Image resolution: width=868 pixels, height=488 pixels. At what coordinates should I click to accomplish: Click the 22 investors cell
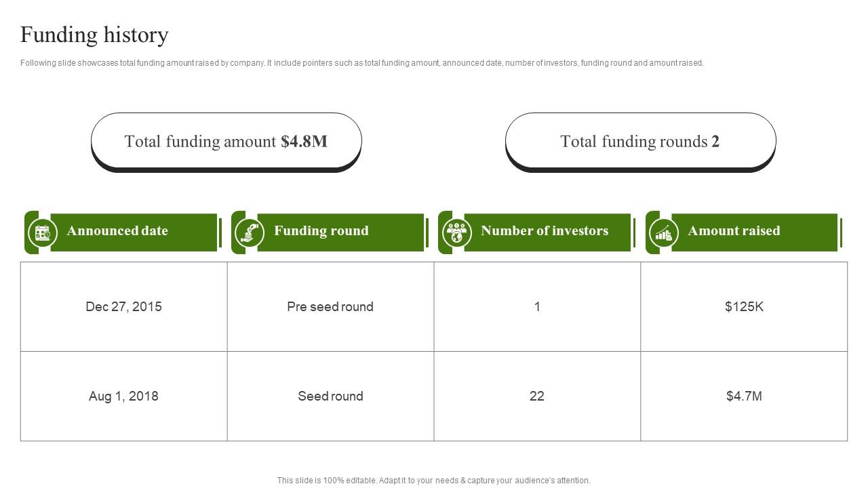click(537, 396)
